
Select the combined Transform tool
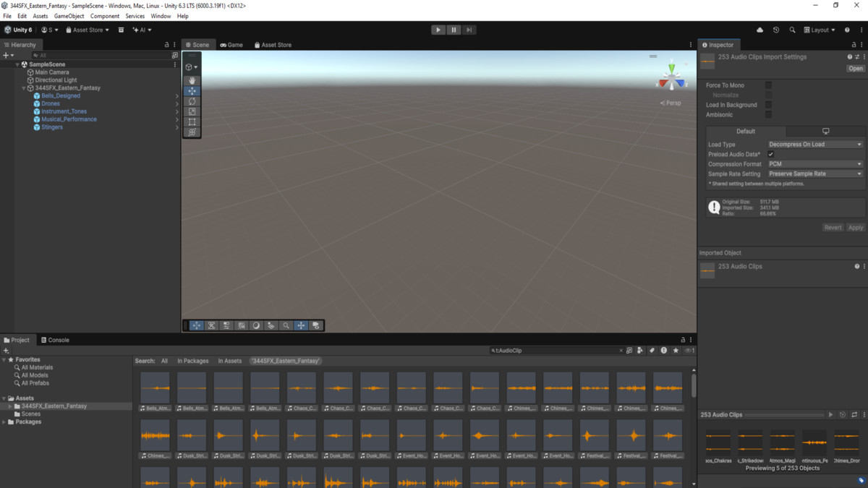pos(192,132)
